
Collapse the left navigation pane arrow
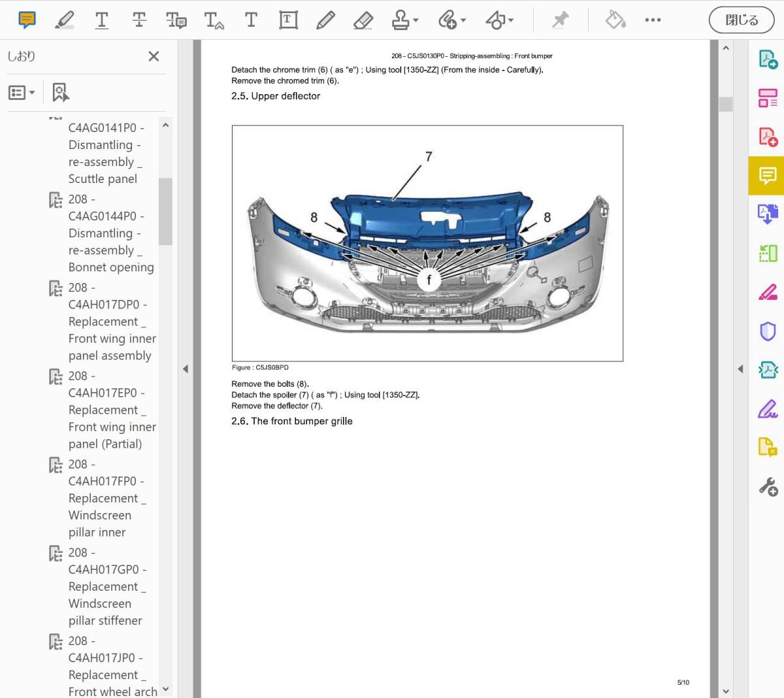tap(186, 369)
